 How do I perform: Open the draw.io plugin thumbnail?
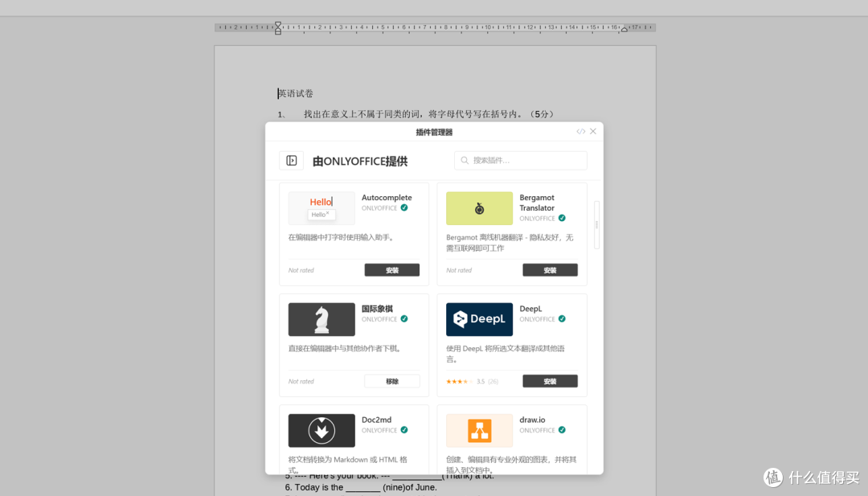click(x=479, y=431)
